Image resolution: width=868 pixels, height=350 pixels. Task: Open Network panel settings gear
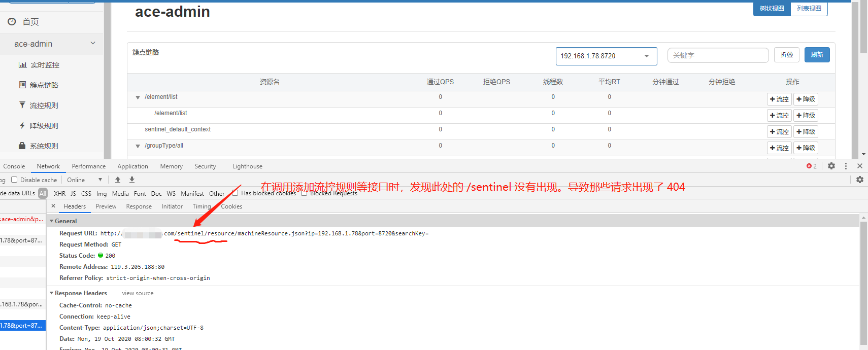pyautogui.click(x=860, y=180)
